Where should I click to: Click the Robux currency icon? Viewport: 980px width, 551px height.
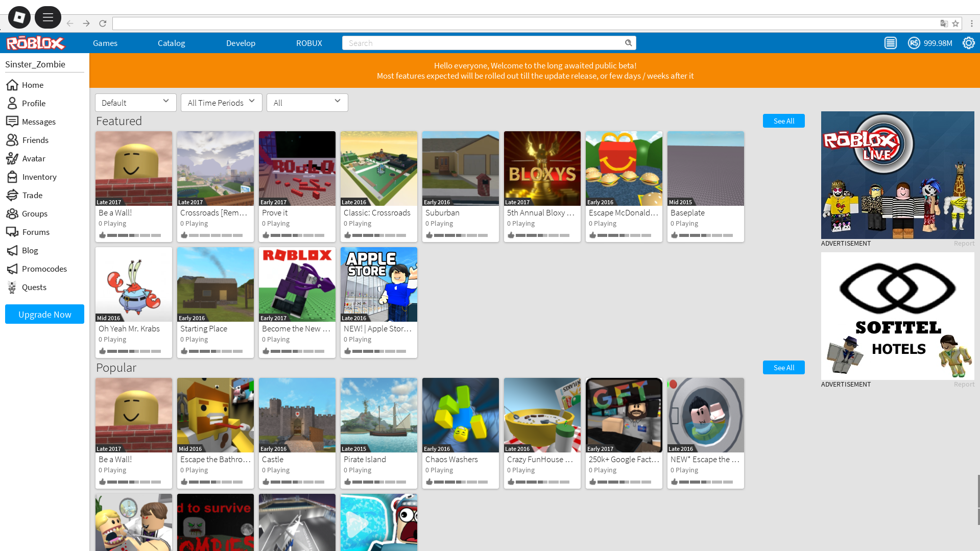click(x=914, y=43)
